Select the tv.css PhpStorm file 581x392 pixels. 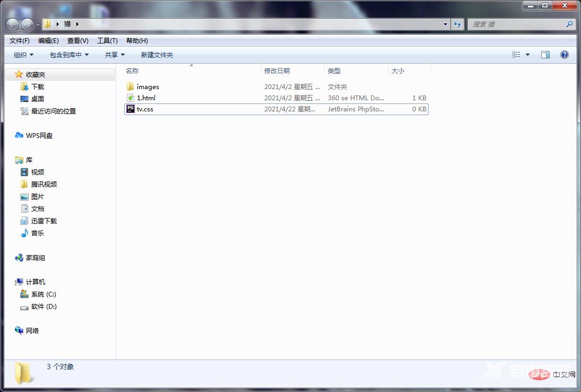coord(145,109)
